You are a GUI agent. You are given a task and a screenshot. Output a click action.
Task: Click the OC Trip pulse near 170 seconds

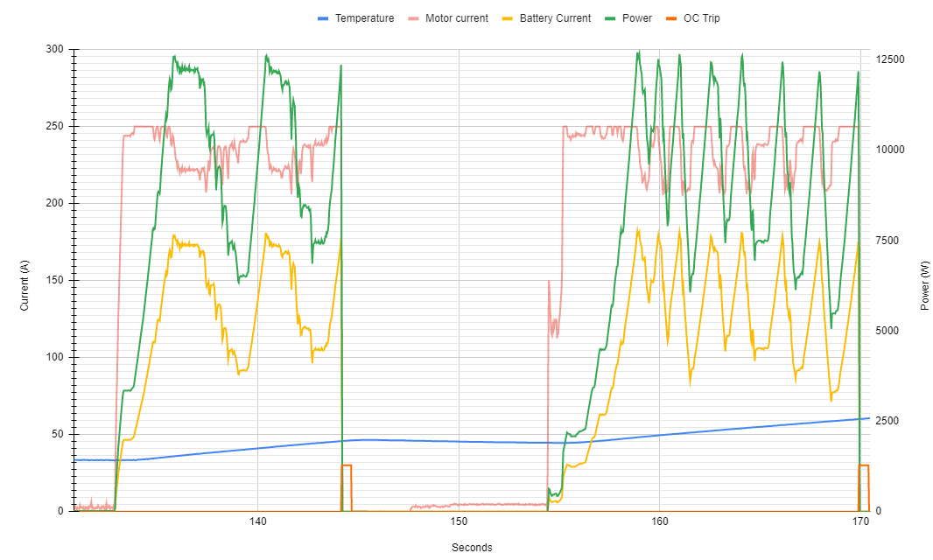(864, 466)
